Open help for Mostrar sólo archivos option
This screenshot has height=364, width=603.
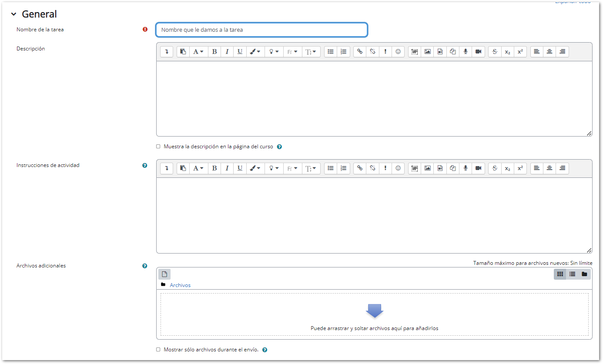[265, 350]
